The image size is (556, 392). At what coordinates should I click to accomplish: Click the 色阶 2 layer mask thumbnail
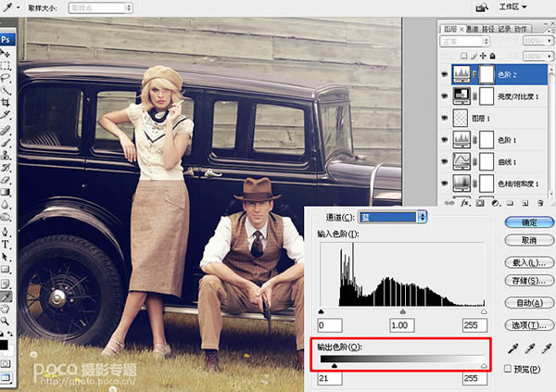[x=487, y=74]
